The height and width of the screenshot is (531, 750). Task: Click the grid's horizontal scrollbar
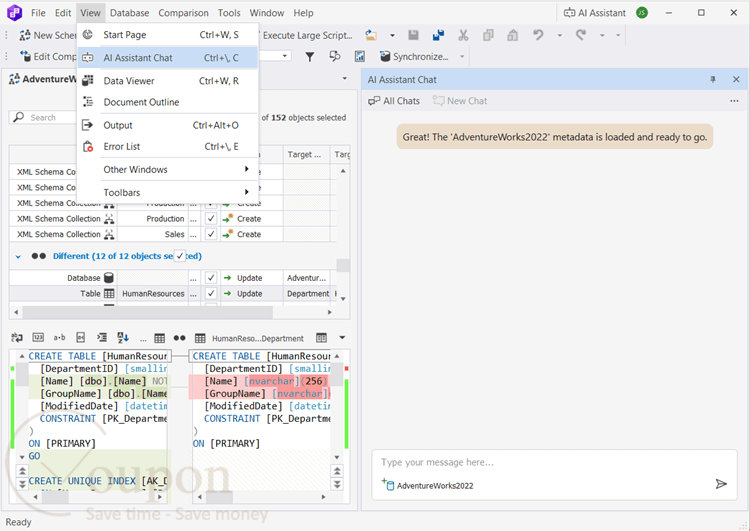[147, 312]
